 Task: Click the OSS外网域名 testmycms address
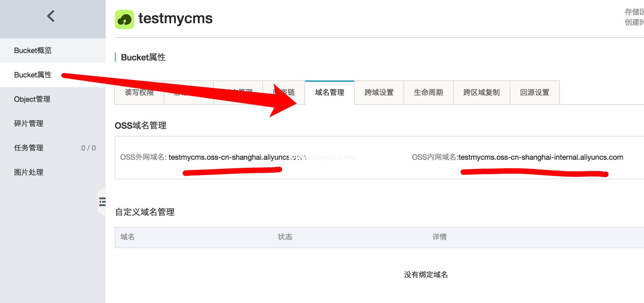point(237,157)
